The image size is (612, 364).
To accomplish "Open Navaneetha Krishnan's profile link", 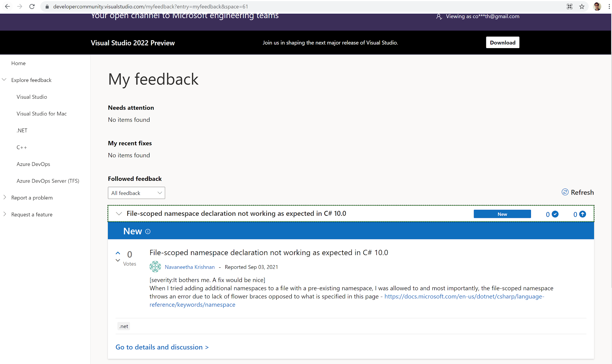I will pos(190,267).
